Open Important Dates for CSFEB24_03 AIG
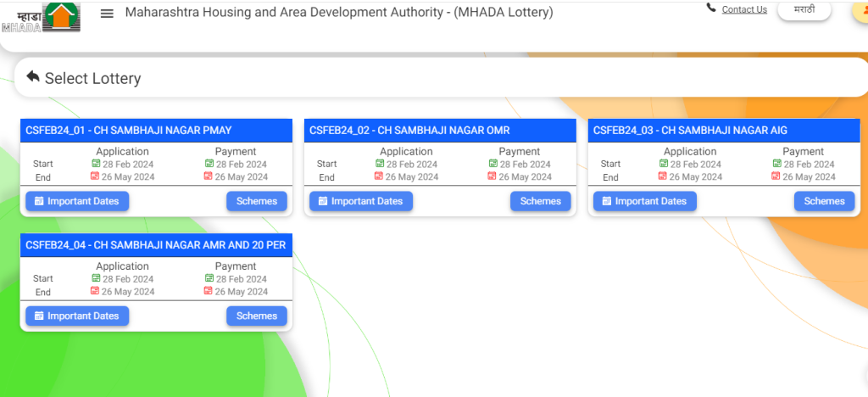868x397 pixels. pos(645,201)
